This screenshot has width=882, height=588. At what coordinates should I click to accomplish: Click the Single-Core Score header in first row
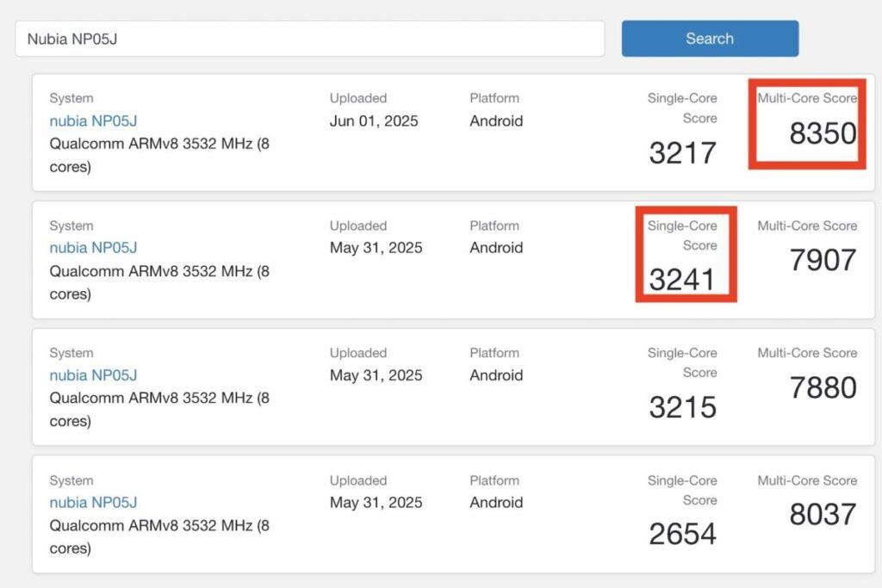(683, 108)
